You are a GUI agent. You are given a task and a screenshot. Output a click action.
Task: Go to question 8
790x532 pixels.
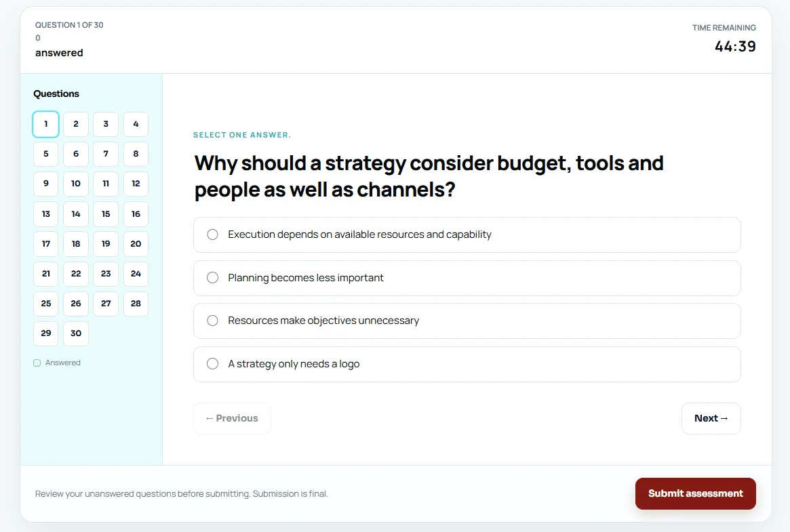click(x=136, y=154)
